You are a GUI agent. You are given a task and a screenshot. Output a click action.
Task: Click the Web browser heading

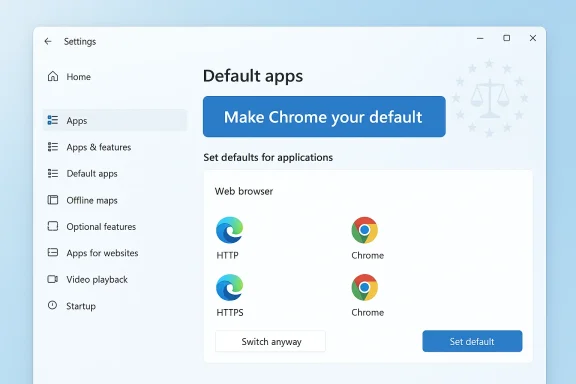pos(244,191)
